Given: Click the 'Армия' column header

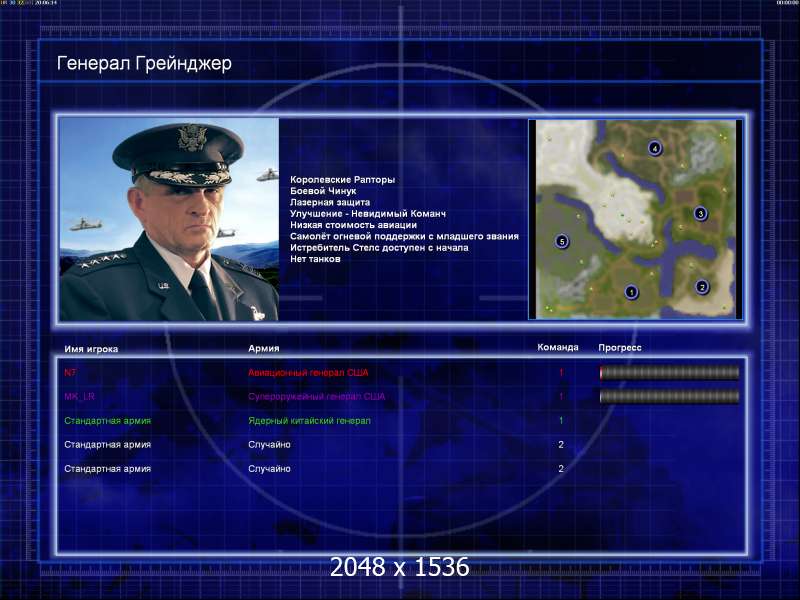Looking at the screenshot, I should [263, 348].
